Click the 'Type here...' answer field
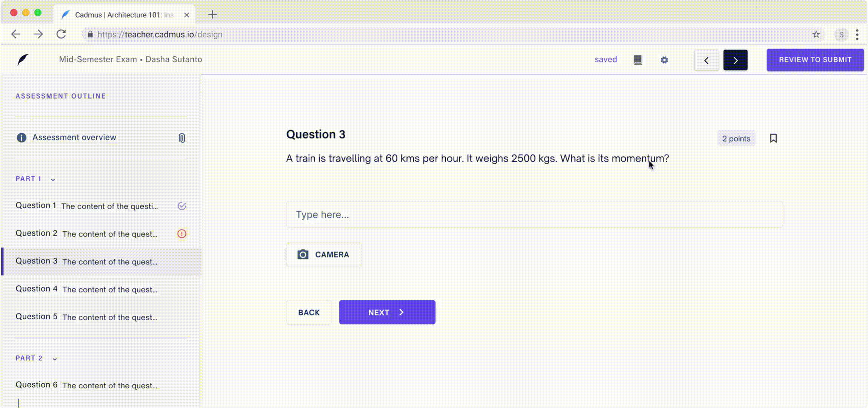This screenshot has height=408, width=868. coord(534,215)
